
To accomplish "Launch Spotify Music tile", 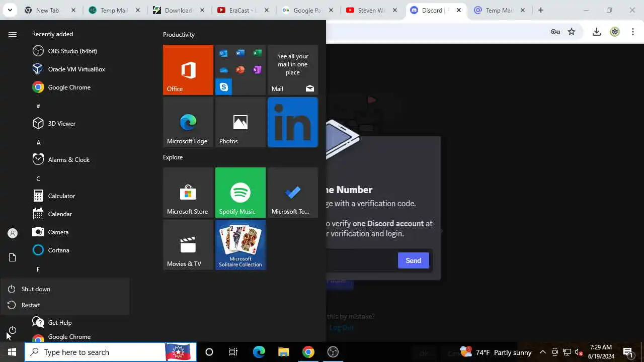I will [240, 193].
